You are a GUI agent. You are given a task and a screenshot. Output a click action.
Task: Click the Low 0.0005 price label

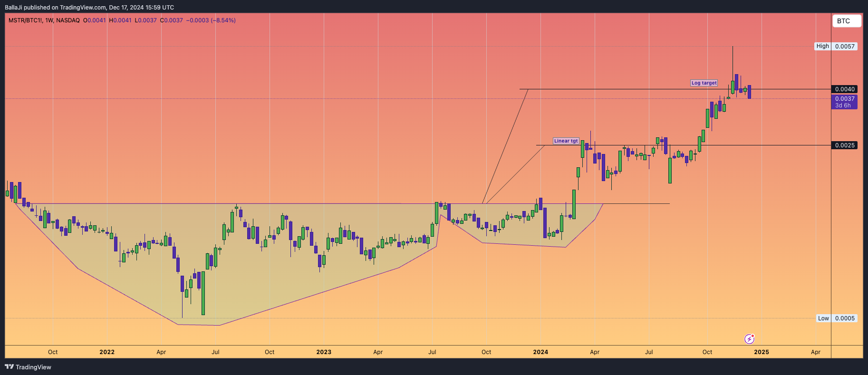[837, 318]
